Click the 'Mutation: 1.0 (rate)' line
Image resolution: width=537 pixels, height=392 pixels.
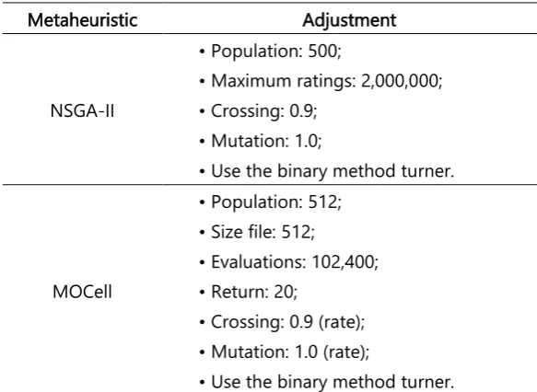(290, 352)
